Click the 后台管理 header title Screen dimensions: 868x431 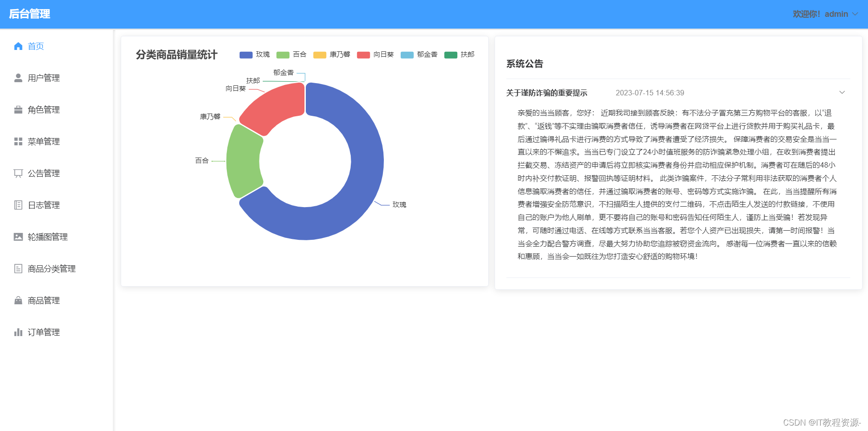pyautogui.click(x=29, y=14)
